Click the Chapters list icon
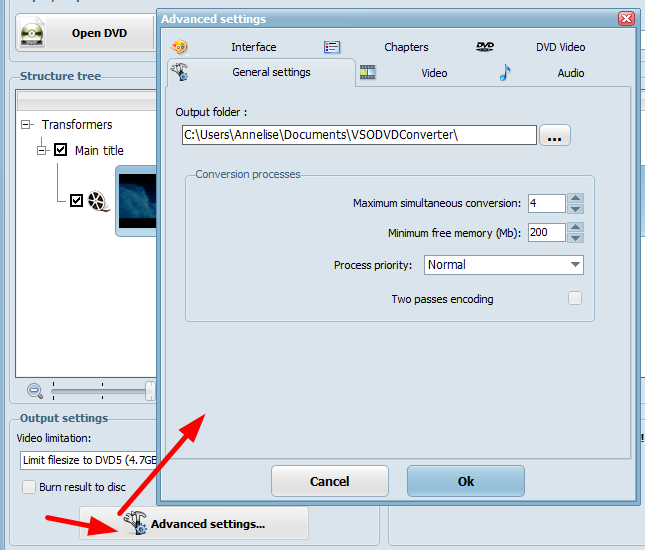The image size is (645, 550). [332, 47]
